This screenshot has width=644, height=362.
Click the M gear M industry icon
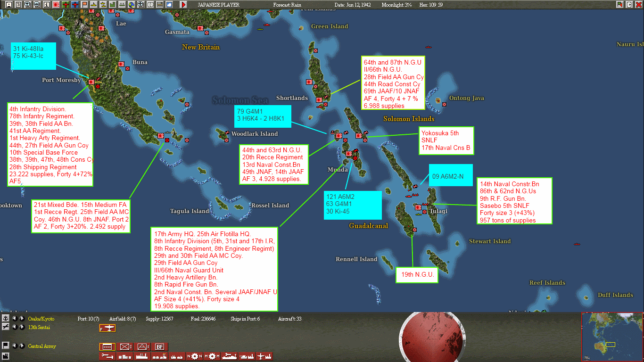pos(212,356)
